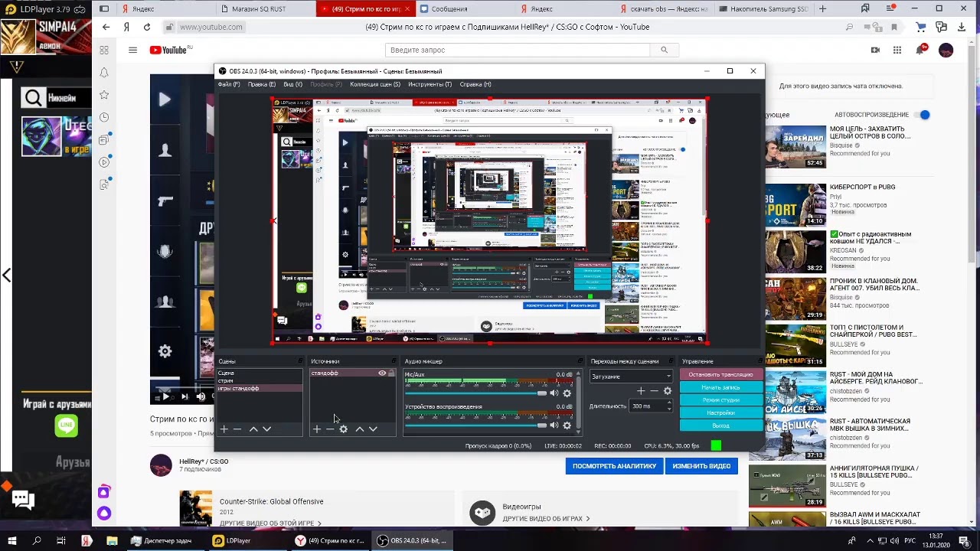Undock the Сцены panel icon
The height and width of the screenshot is (551, 980).
coord(301,361)
